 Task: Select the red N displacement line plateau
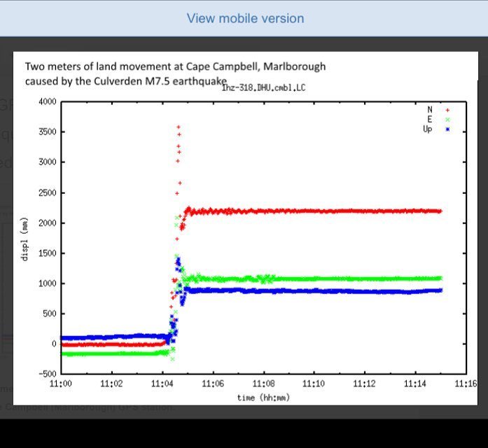(315, 211)
